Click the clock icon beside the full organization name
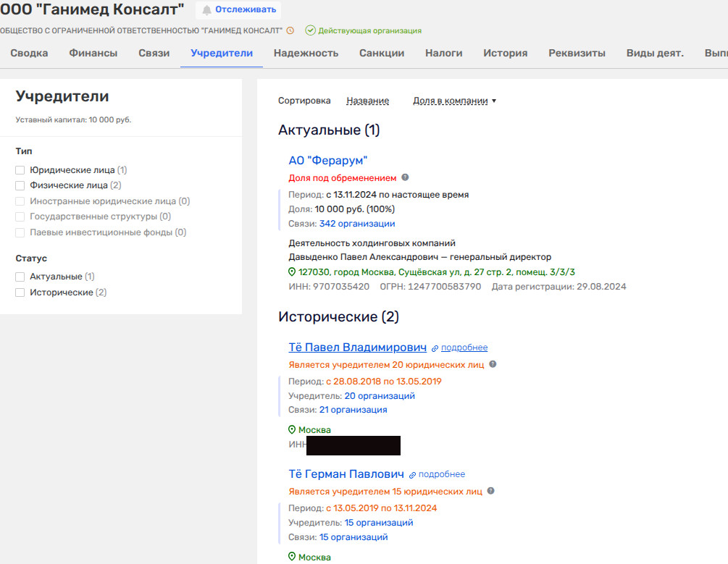The image size is (728, 564). tap(290, 30)
